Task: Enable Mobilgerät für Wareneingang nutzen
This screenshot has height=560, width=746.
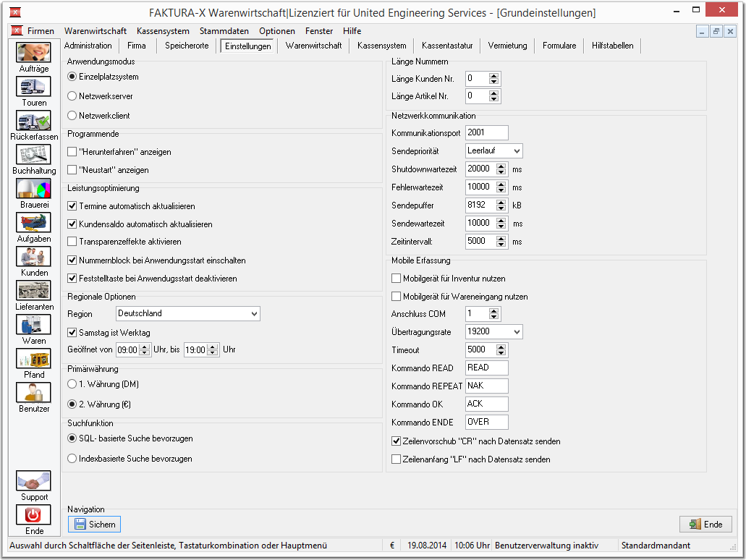Action: coord(396,297)
